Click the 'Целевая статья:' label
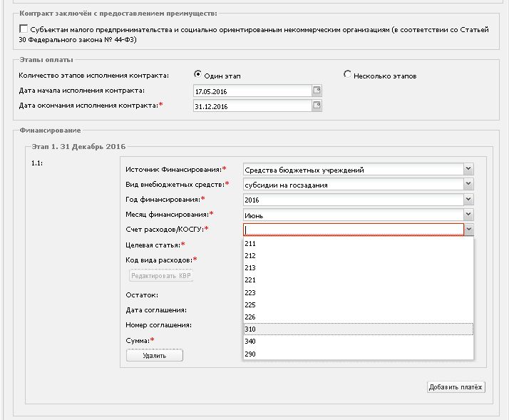Image resolution: width=509 pixels, height=420 pixels. [x=153, y=245]
